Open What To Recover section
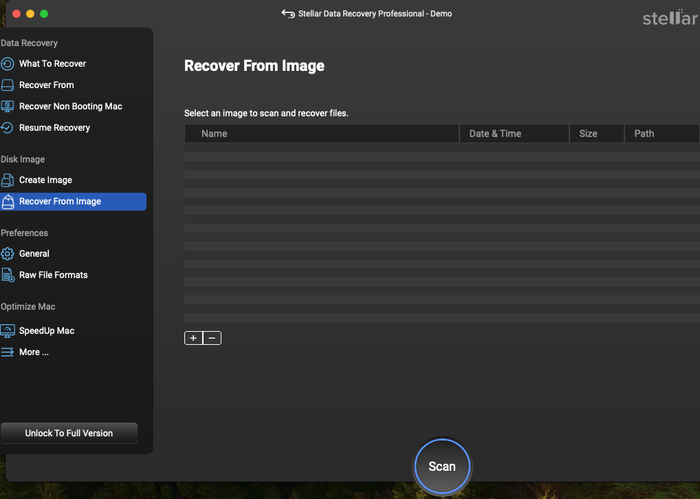Image resolution: width=700 pixels, height=499 pixels. (52, 64)
